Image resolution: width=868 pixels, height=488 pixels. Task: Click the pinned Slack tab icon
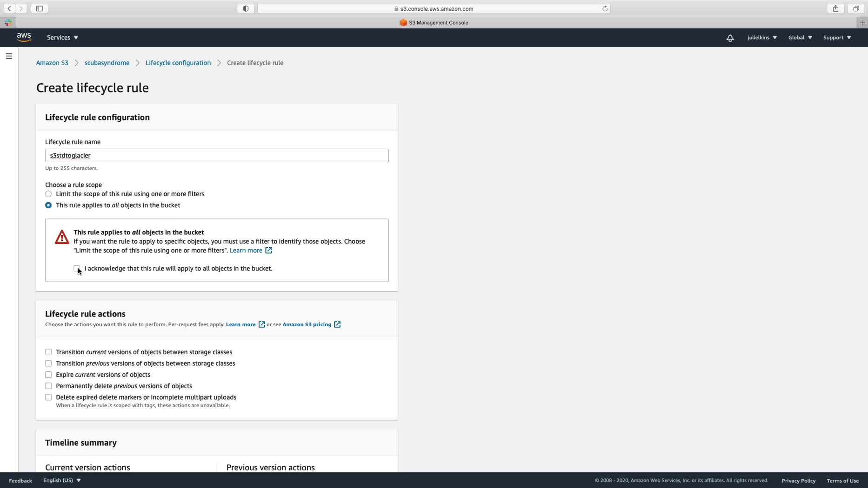point(8,22)
